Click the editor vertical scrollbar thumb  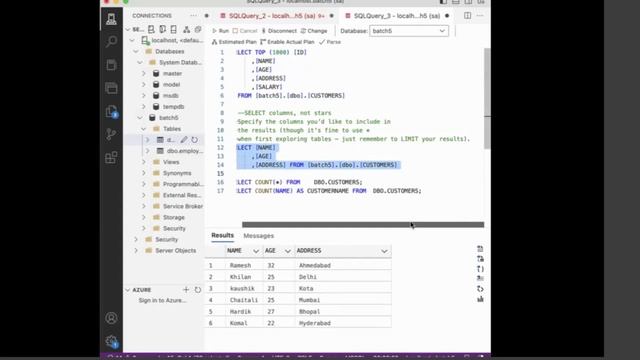pyautogui.click(x=487, y=98)
